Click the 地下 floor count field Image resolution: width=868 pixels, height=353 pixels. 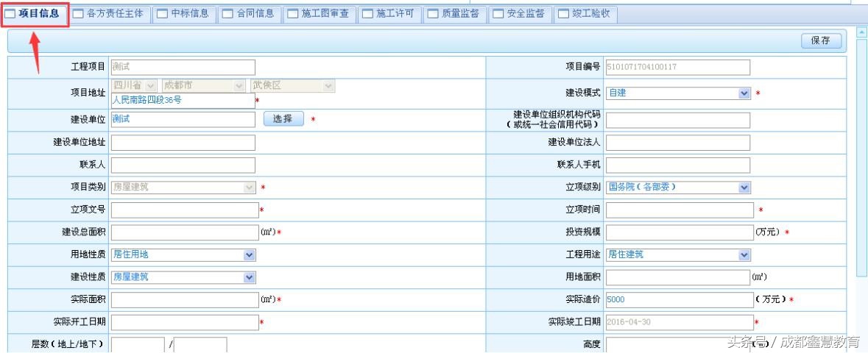point(200,345)
